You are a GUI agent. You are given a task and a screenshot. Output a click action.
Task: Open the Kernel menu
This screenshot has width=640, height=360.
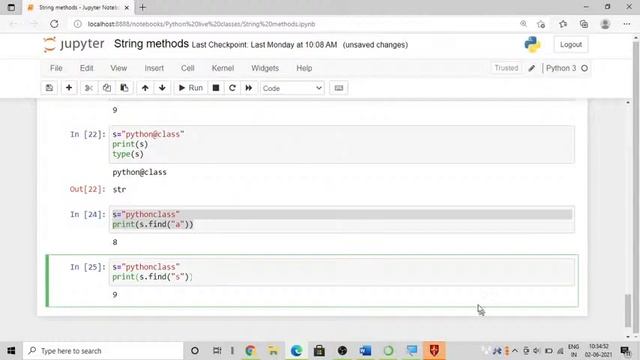click(x=223, y=68)
